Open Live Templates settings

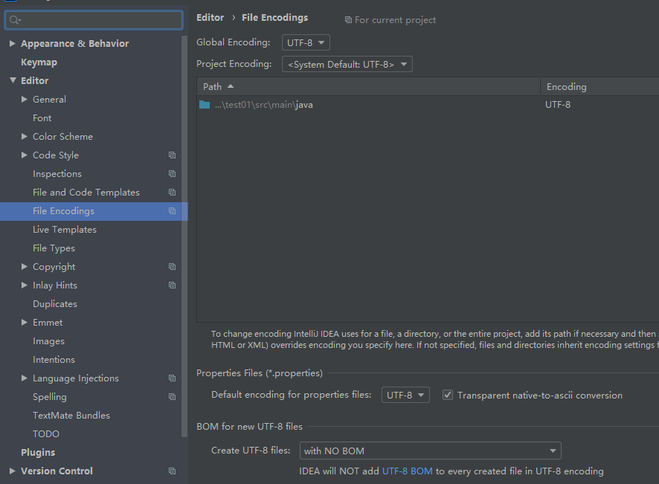point(65,229)
